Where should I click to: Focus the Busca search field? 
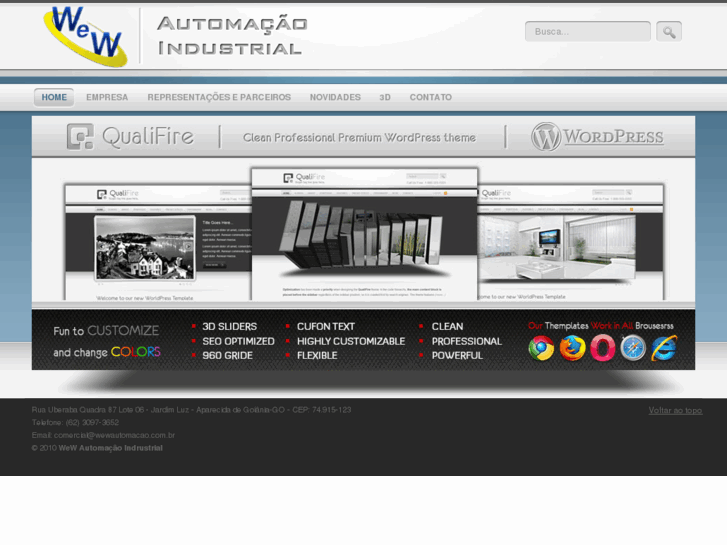point(587,32)
